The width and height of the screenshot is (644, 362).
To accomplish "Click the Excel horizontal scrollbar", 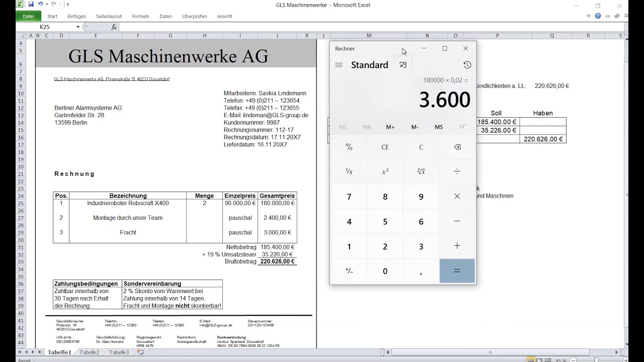I will coord(491,352).
